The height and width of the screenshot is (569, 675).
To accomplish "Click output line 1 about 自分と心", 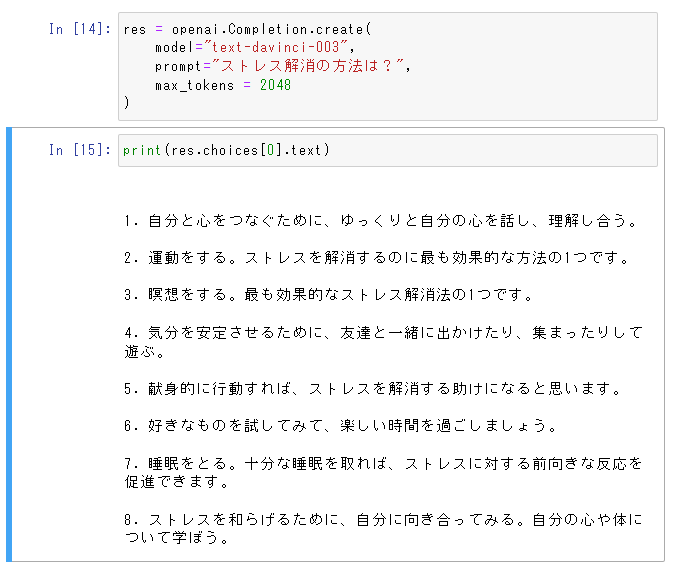I will click(381, 221).
